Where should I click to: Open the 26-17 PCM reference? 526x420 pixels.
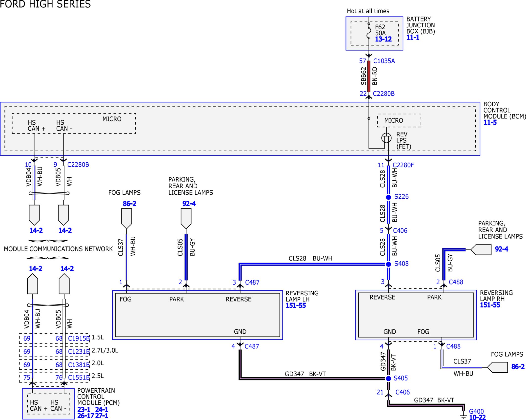(x=86, y=416)
